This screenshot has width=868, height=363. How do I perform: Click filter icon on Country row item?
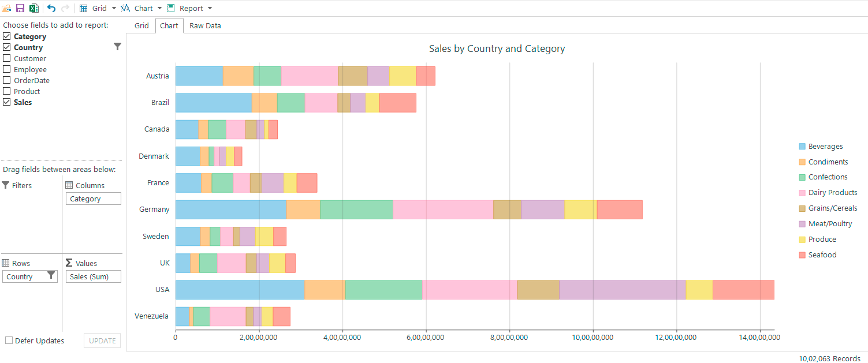[51, 276]
